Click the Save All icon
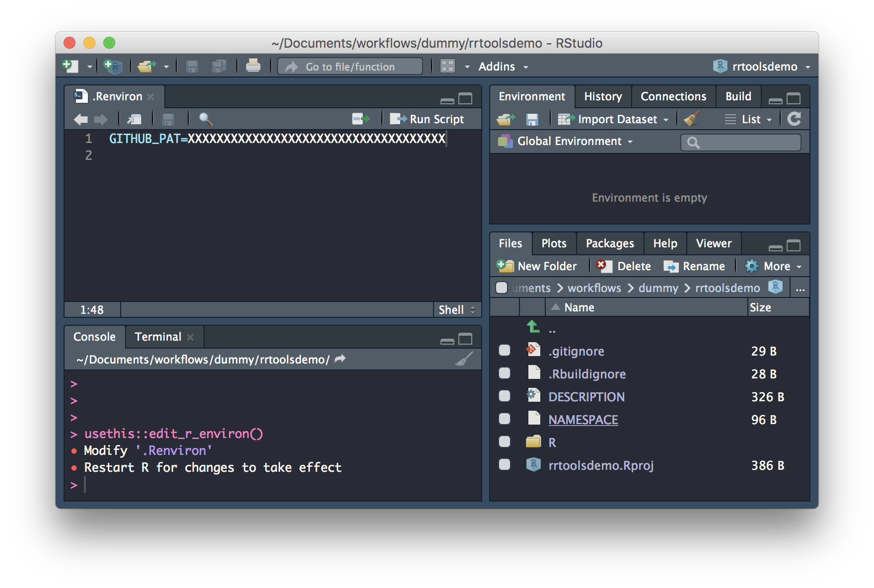 pyautogui.click(x=219, y=66)
